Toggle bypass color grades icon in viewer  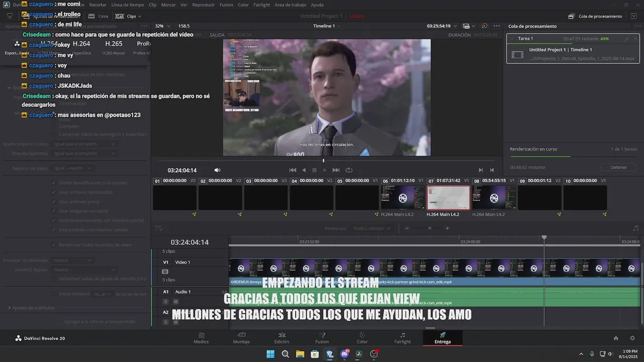coord(484,26)
